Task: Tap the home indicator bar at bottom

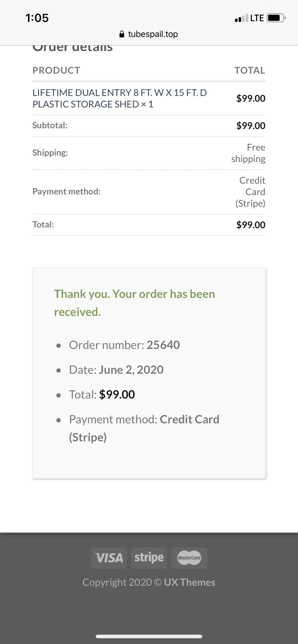Action: pos(149,636)
